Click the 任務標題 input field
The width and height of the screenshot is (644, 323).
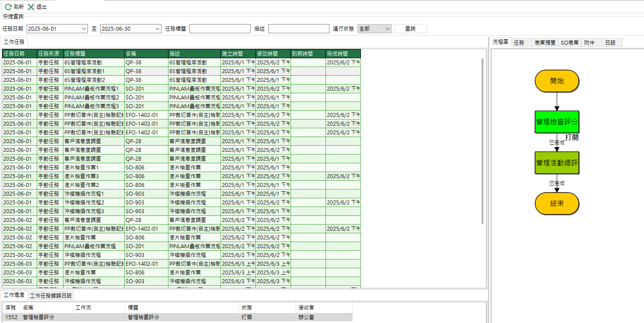(x=220, y=29)
